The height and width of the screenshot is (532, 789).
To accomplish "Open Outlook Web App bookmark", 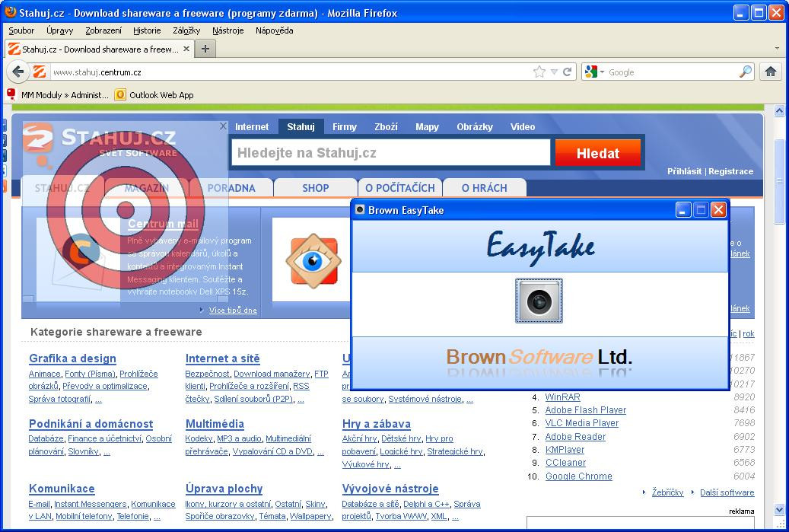I will coord(154,94).
